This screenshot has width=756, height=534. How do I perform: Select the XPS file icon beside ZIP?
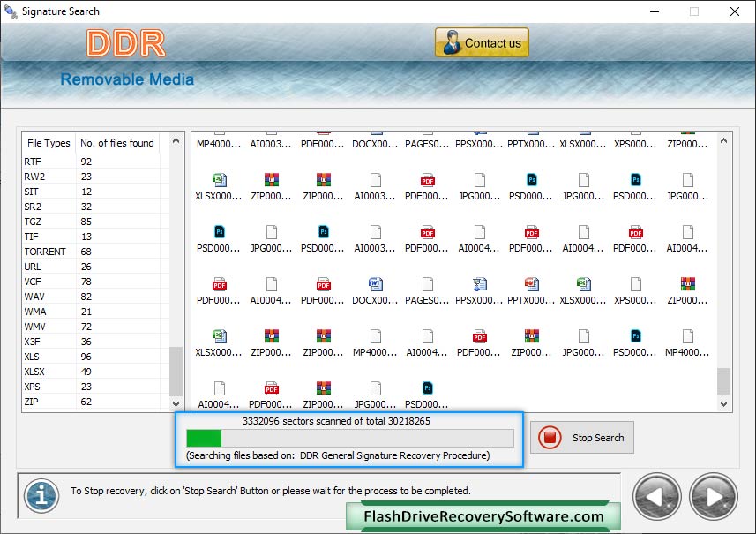point(635,284)
